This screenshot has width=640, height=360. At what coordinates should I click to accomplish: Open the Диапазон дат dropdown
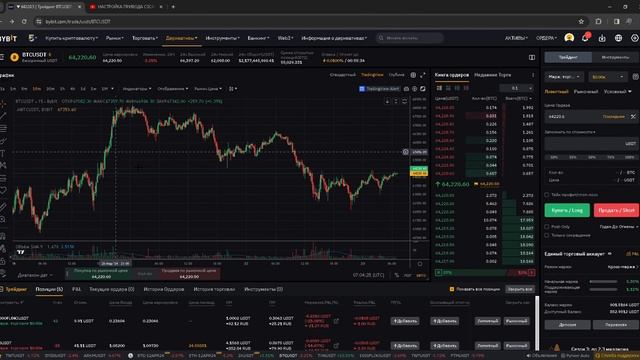pos(35,276)
